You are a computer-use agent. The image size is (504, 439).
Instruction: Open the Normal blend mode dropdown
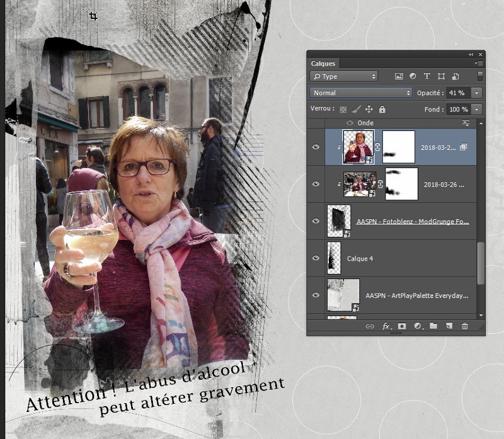point(361,93)
